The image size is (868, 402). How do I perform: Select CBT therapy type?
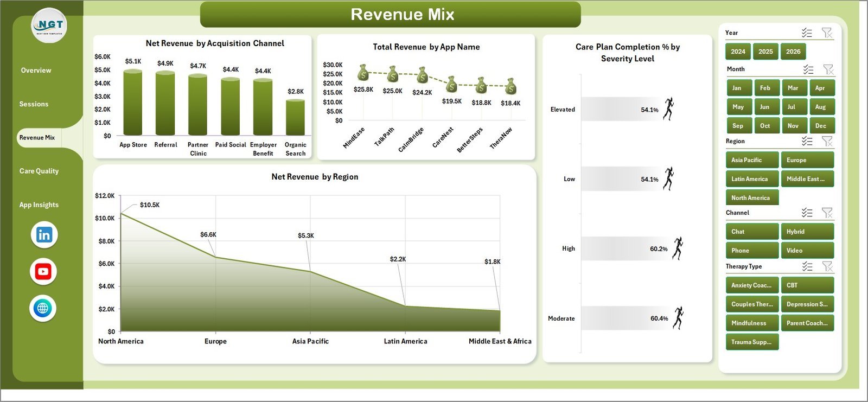tap(807, 285)
